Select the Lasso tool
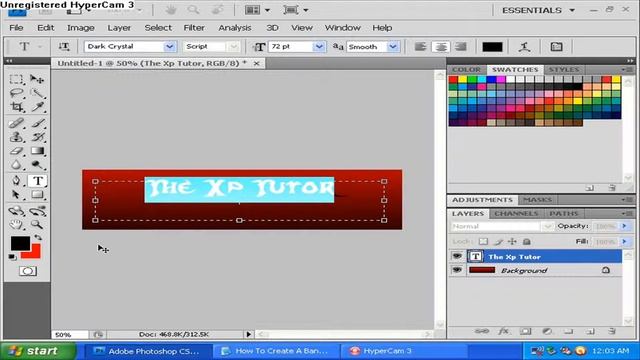Image resolution: width=640 pixels, height=360 pixels. point(16,93)
